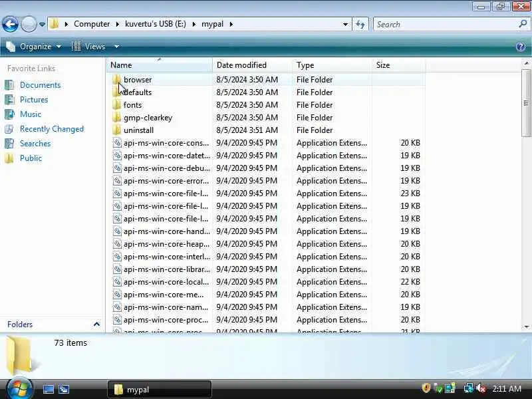
Task: Go back using the Back arrow button
Action: click(10, 24)
